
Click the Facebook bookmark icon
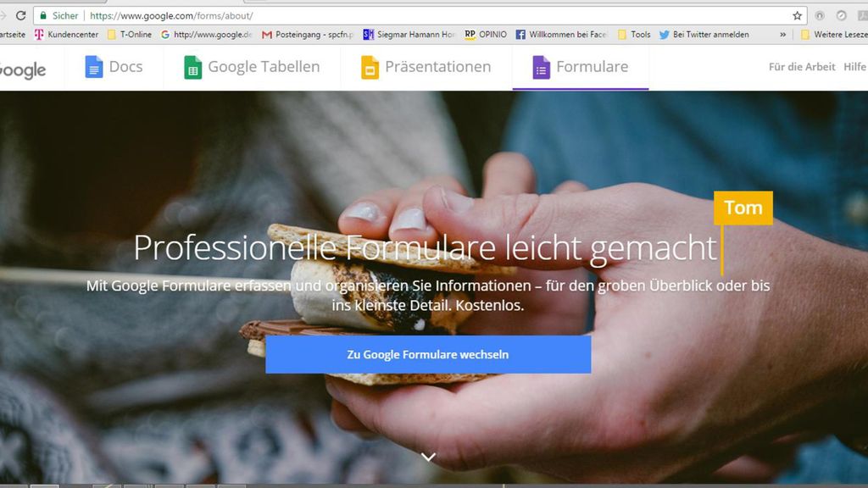(x=520, y=34)
